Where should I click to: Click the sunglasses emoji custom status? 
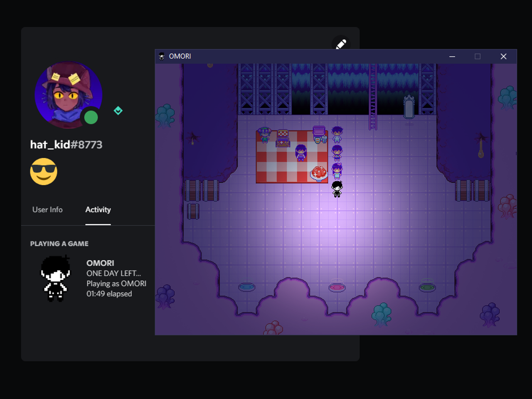(x=44, y=171)
